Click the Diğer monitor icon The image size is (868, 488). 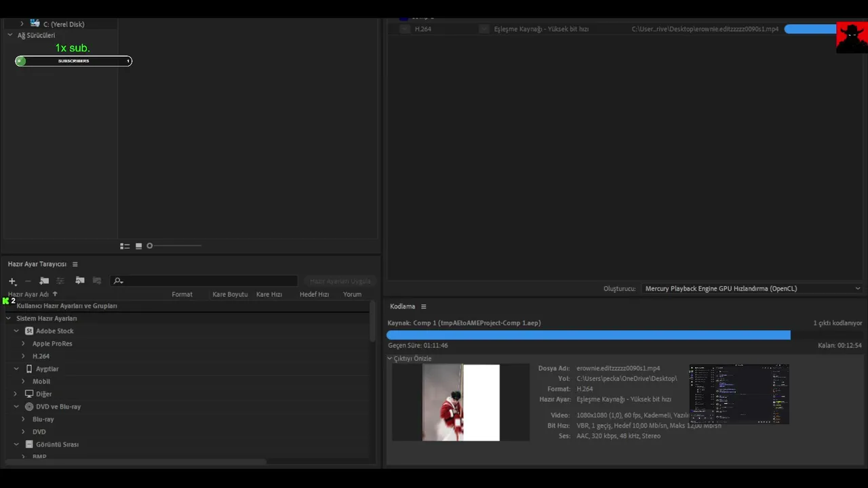point(29,394)
